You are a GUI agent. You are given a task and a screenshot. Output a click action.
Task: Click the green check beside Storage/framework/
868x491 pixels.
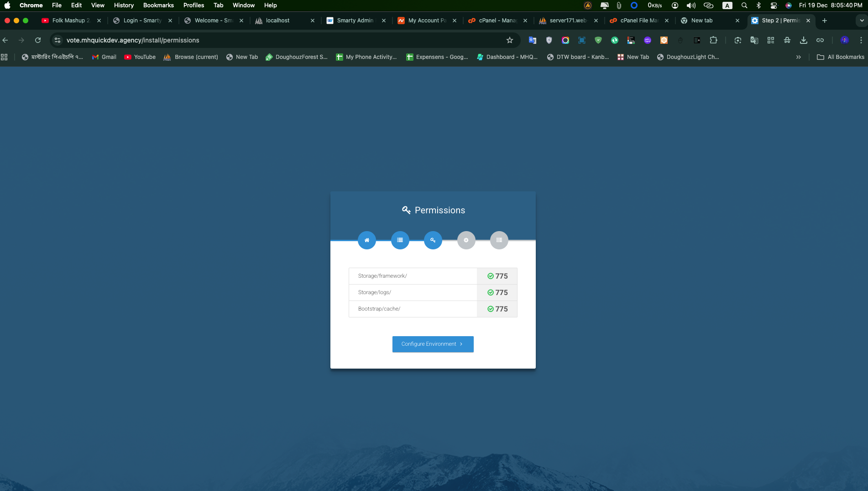[490, 276]
